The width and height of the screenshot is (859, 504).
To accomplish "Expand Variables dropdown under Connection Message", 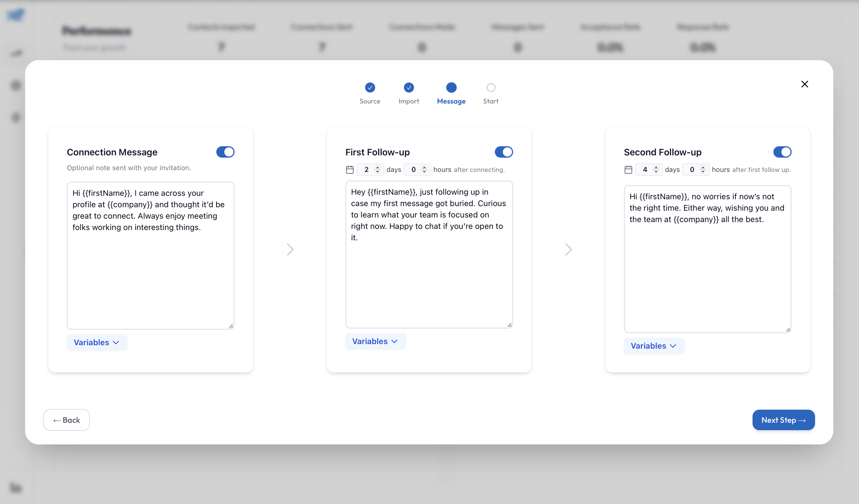I will pyautogui.click(x=97, y=342).
